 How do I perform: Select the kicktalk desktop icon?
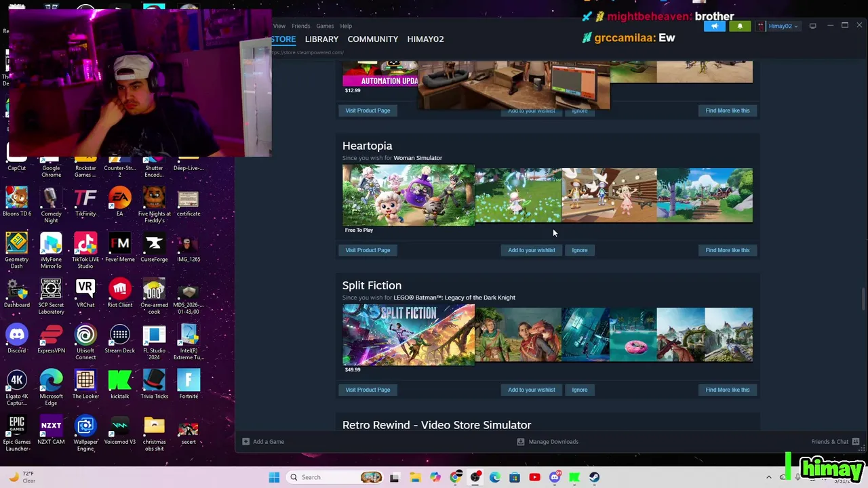click(120, 384)
